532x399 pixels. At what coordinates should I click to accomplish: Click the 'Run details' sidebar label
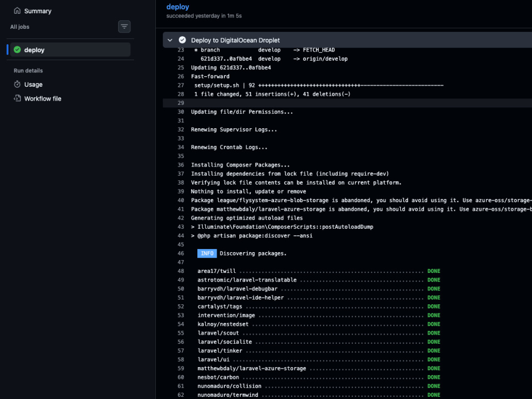pyautogui.click(x=28, y=71)
